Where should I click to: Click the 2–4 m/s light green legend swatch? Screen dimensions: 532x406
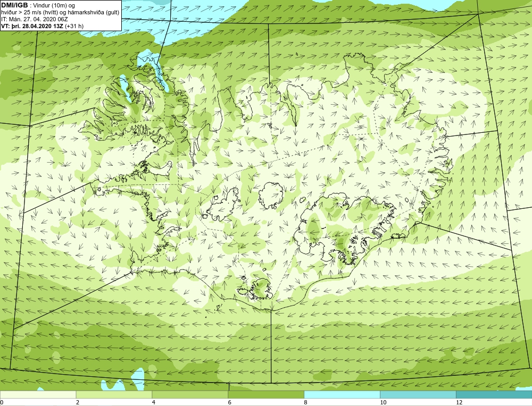tap(114, 394)
